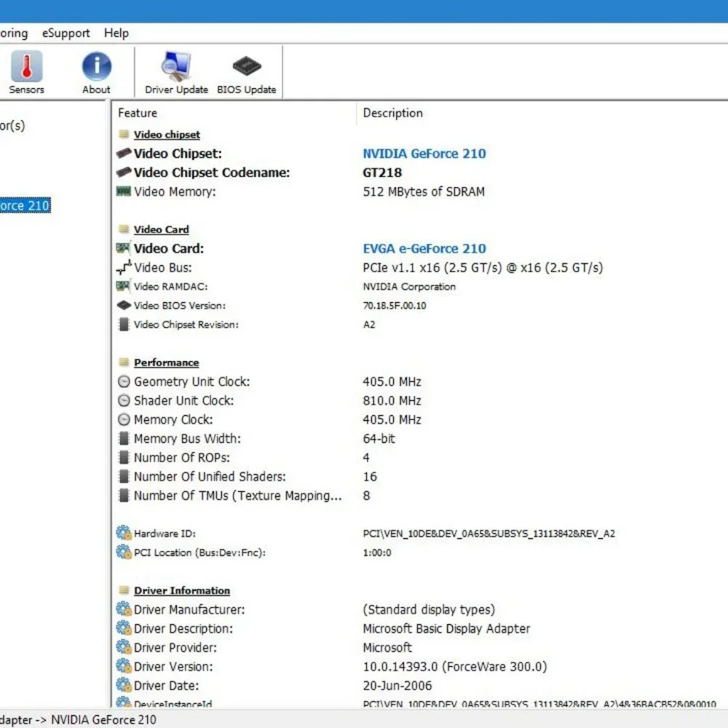Click the Video Memory RAM icon
The image size is (728, 728).
click(x=124, y=191)
